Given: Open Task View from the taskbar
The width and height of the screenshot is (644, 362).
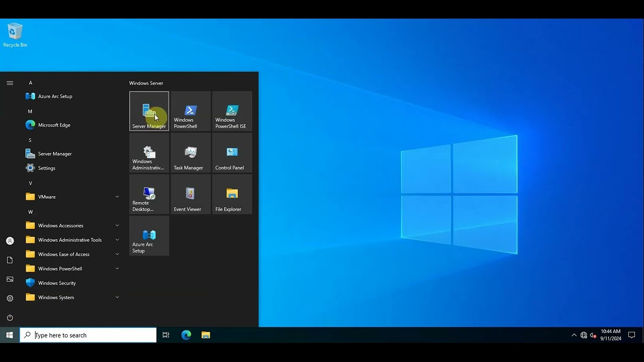Looking at the screenshot, I should (x=166, y=335).
